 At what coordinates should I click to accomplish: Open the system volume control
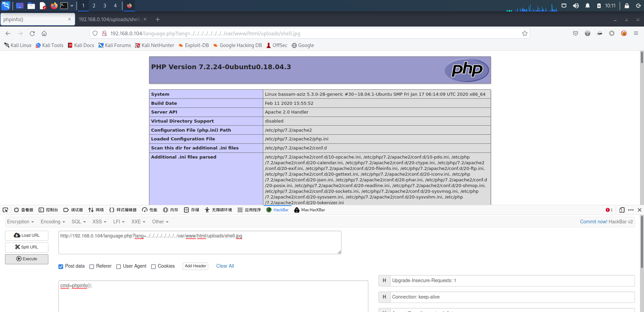(x=576, y=6)
